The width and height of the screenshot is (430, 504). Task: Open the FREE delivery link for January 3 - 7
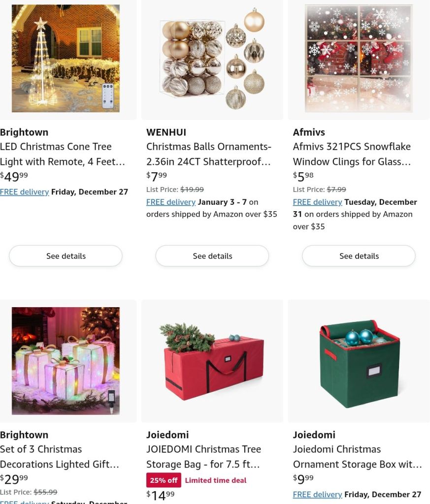click(171, 202)
